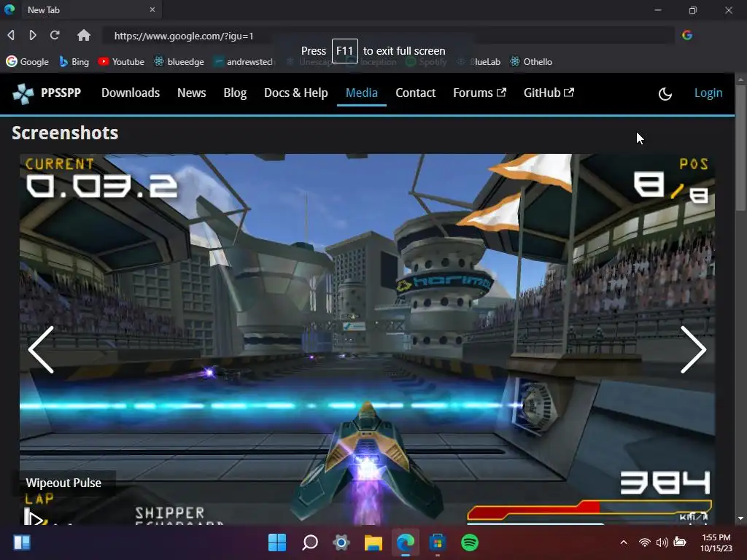The width and height of the screenshot is (747, 560).
Task: Open the andrewstech bookmark
Action: click(244, 62)
